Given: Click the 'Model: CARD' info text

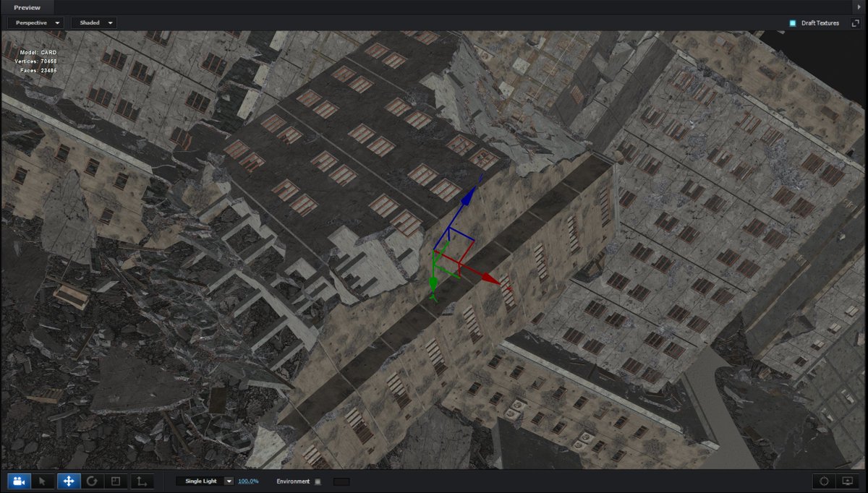Looking at the screenshot, I should click(38, 52).
